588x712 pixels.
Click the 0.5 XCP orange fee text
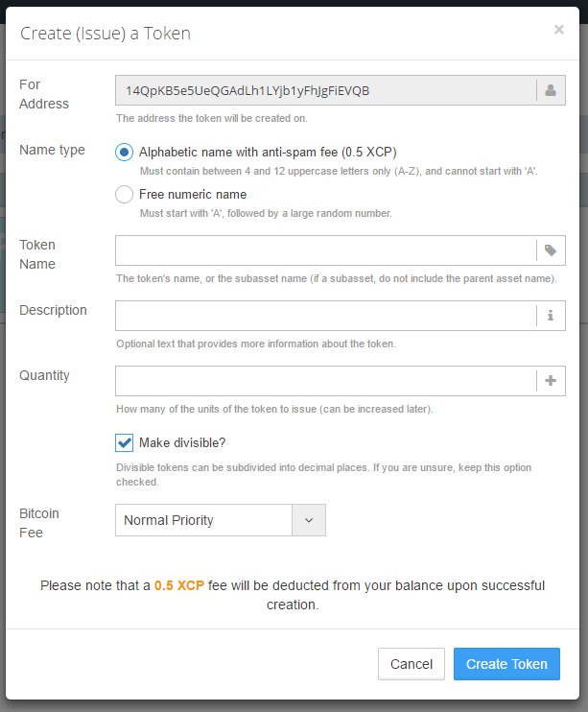coord(179,585)
